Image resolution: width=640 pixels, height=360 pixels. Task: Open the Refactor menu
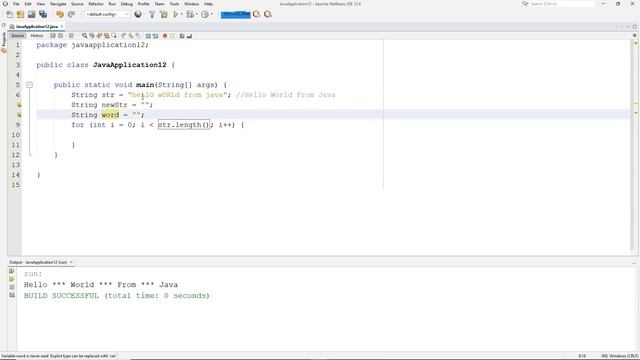(96, 4)
